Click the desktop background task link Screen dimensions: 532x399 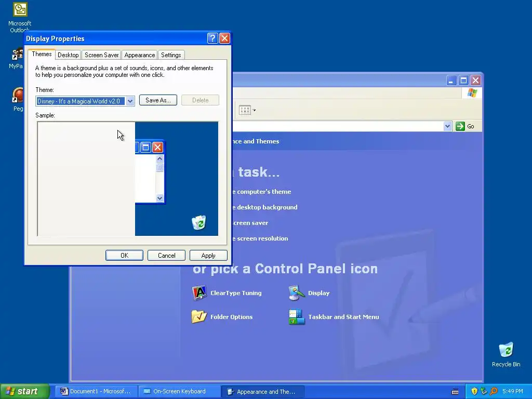pyautogui.click(x=264, y=207)
